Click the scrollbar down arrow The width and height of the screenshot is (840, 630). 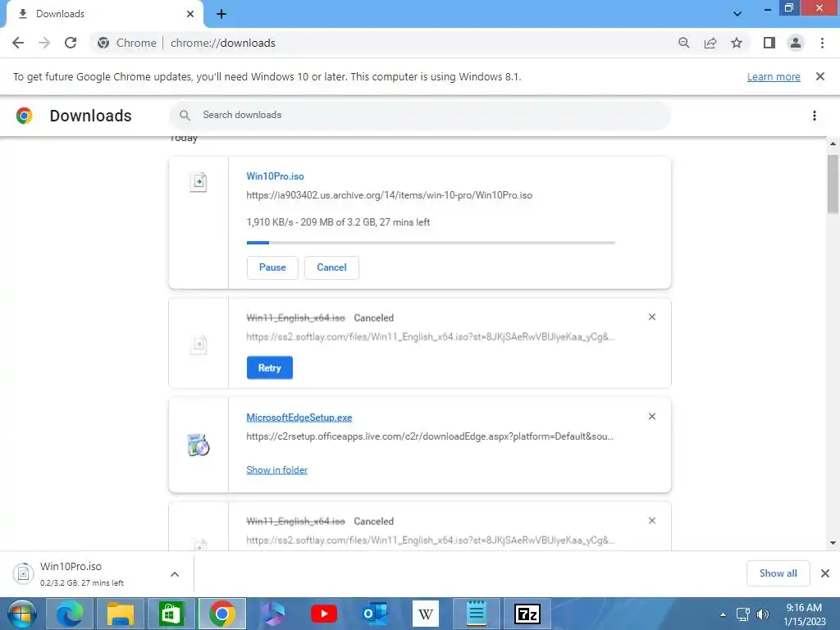(x=833, y=543)
